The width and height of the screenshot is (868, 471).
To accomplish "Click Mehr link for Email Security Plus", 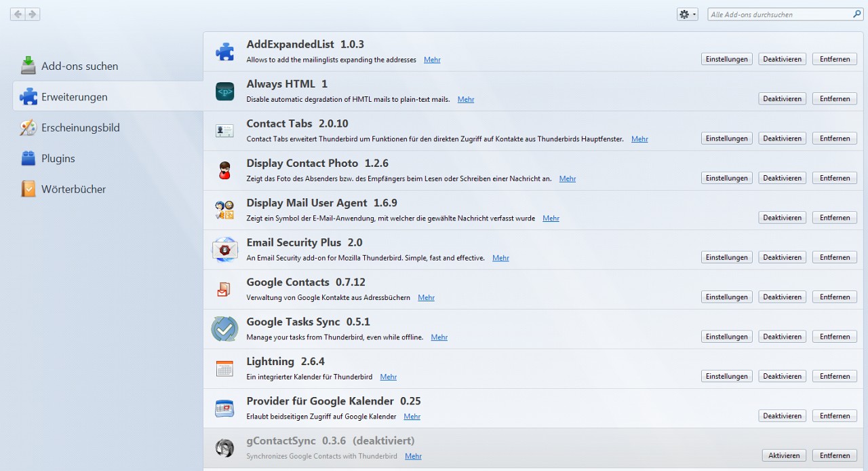I will (x=500, y=258).
